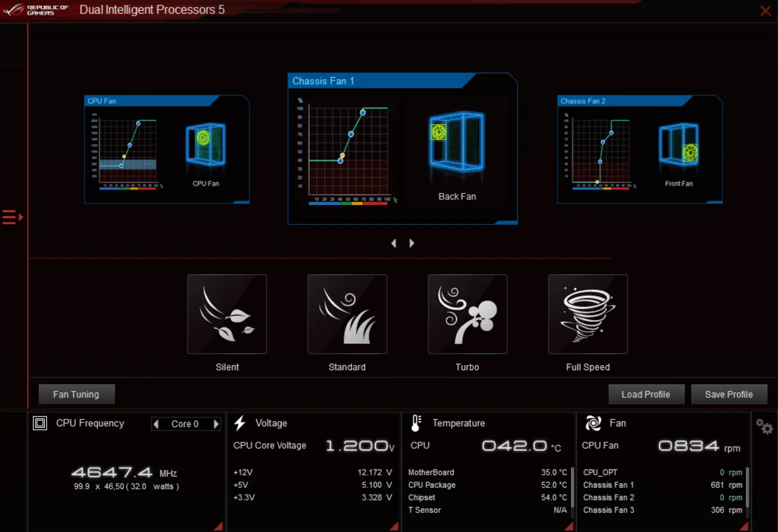Click the +3.3V voltage row
The width and height of the screenshot is (778, 532).
tap(313, 498)
